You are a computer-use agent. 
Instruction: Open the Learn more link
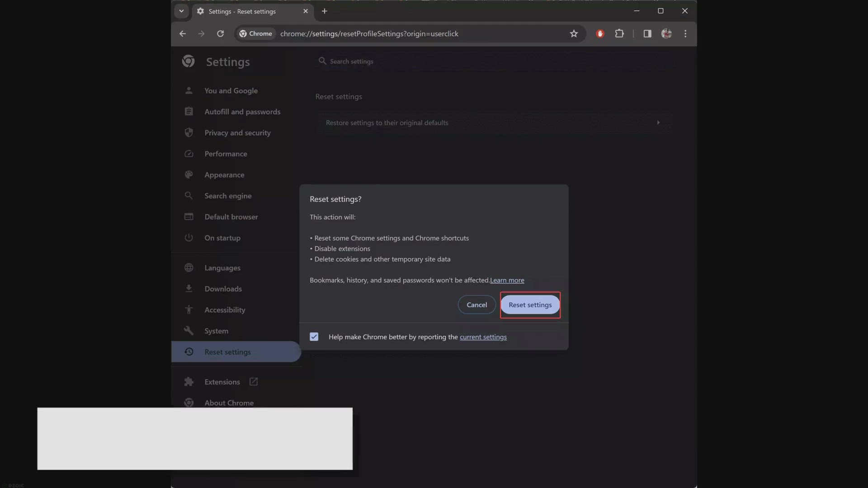507,280
